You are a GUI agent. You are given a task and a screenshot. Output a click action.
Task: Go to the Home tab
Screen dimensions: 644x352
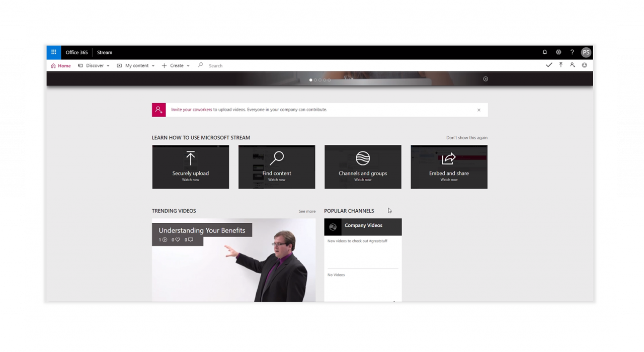(x=61, y=65)
